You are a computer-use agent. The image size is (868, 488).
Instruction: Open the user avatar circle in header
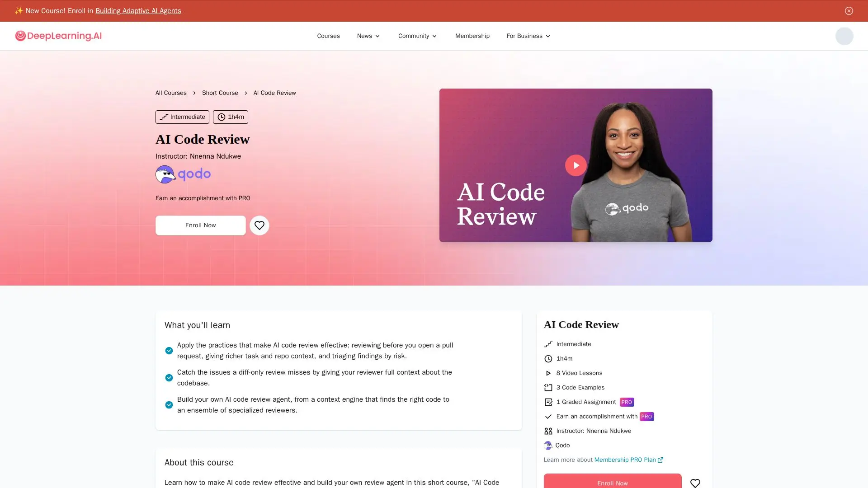pyautogui.click(x=844, y=36)
